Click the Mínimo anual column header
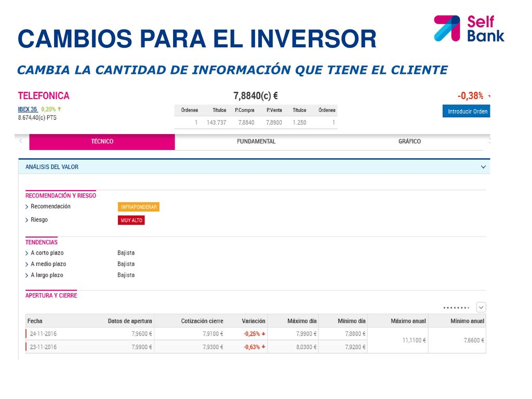 (467, 321)
